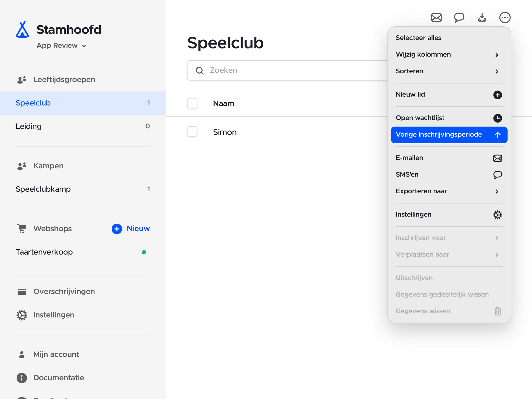Expand the App Review organization dropdown

pos(61,45)
